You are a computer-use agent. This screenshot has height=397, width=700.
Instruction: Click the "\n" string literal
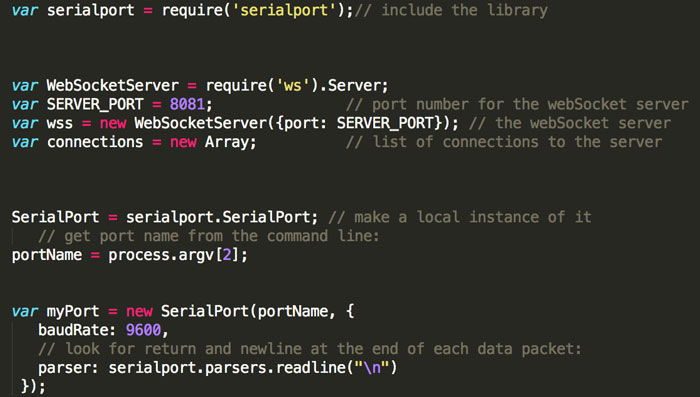click(x=371, y=368)
